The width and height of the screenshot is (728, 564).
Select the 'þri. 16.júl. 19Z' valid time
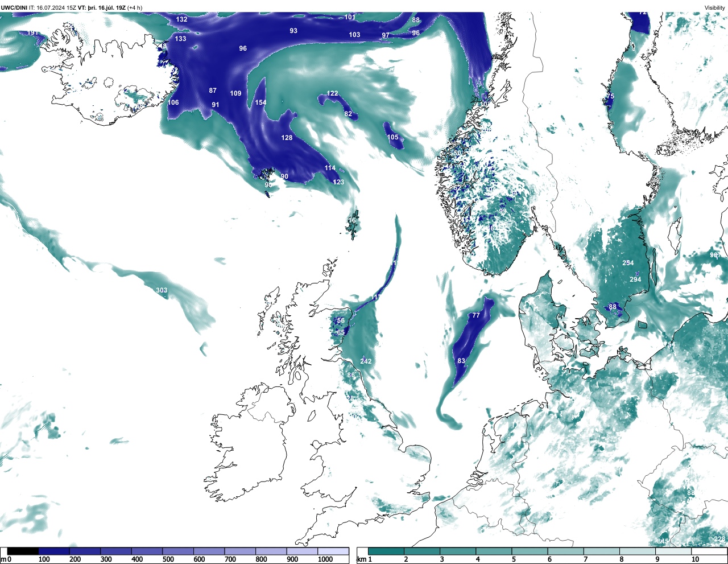106,8
